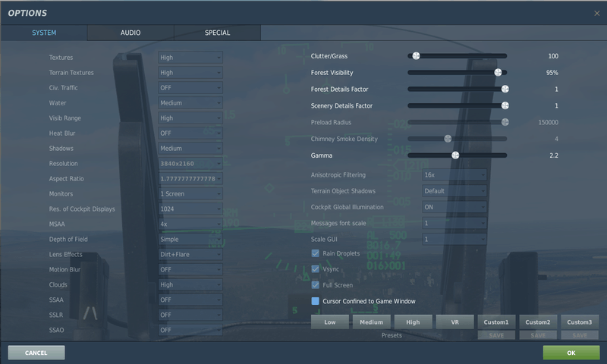607x364 pixels.
Task: Click the Forest Details Factor slider handle
Action: point(505,89)
